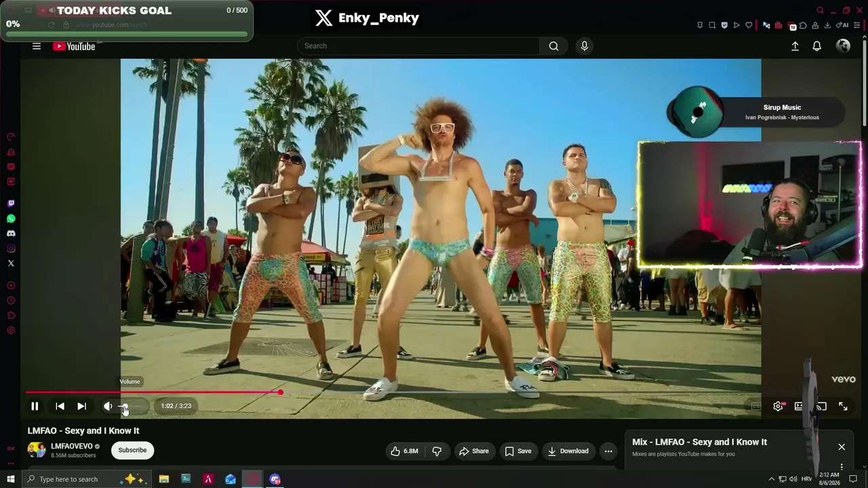Open the browser easy setup menu

857,25
